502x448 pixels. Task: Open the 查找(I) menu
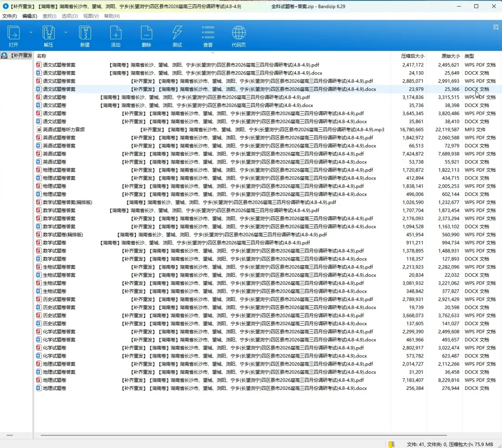coord(49,16)
